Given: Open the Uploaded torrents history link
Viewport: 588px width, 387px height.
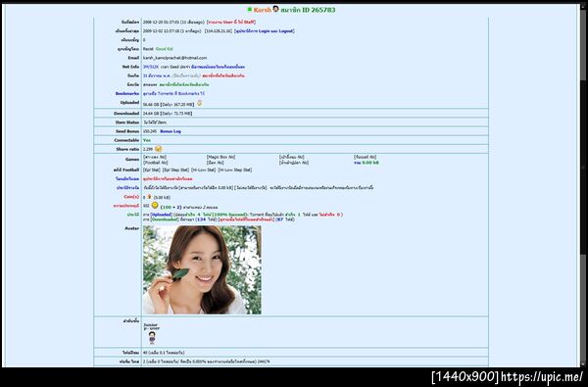Looking at the screenshot, I should 161,215.
